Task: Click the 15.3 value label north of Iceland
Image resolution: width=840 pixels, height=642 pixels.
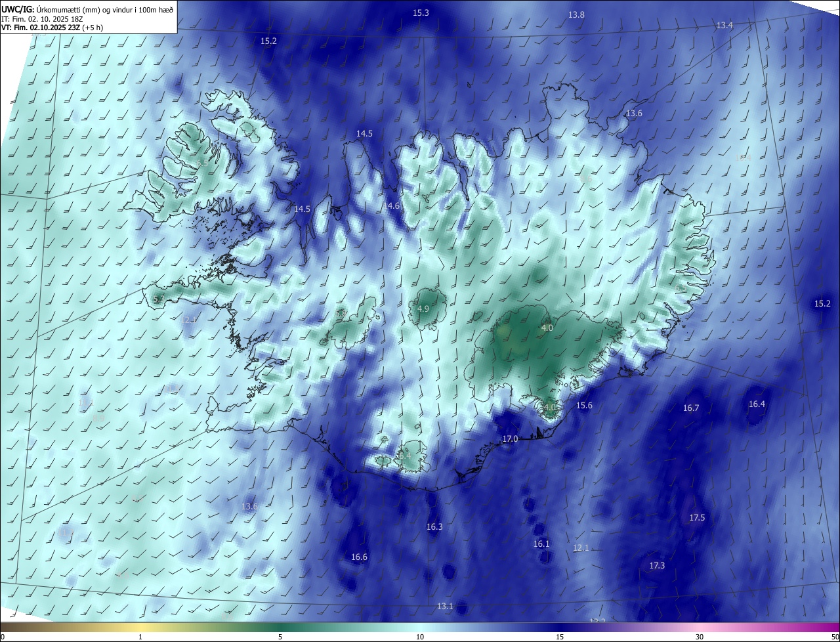Action: click(421, 13)
